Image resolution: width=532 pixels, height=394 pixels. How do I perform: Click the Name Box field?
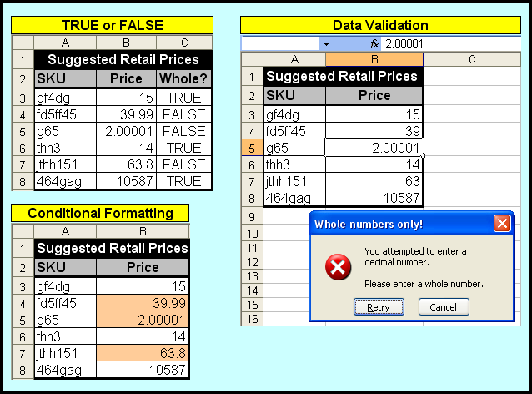tap(280, 43)
